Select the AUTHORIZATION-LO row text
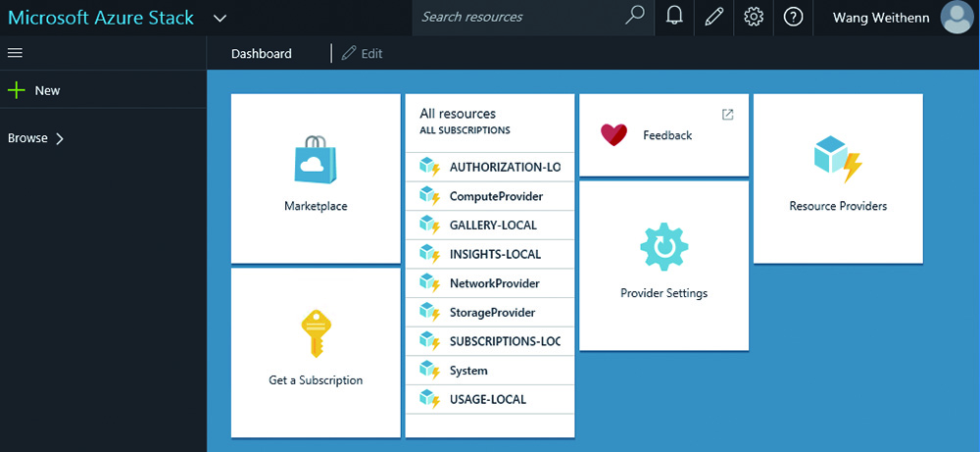 (x=505, y=168)
